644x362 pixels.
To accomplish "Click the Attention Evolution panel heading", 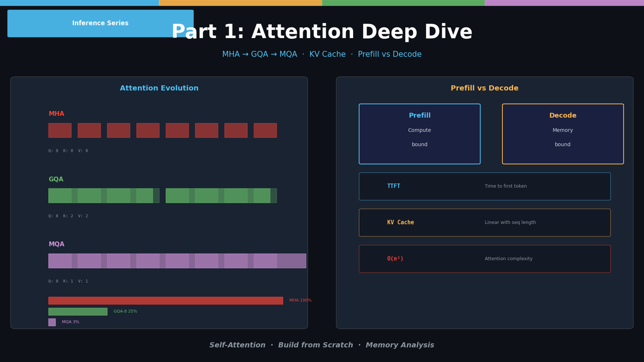I will point(159,88).
